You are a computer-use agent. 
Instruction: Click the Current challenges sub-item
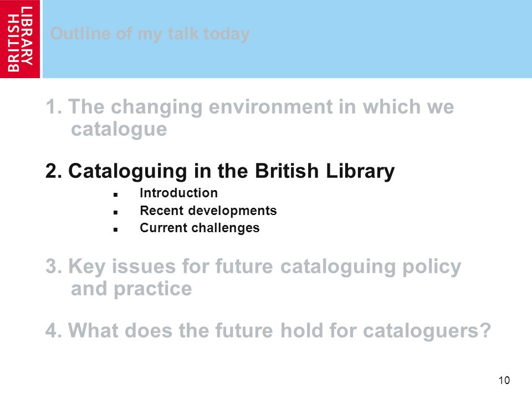[x=199, y=228]
